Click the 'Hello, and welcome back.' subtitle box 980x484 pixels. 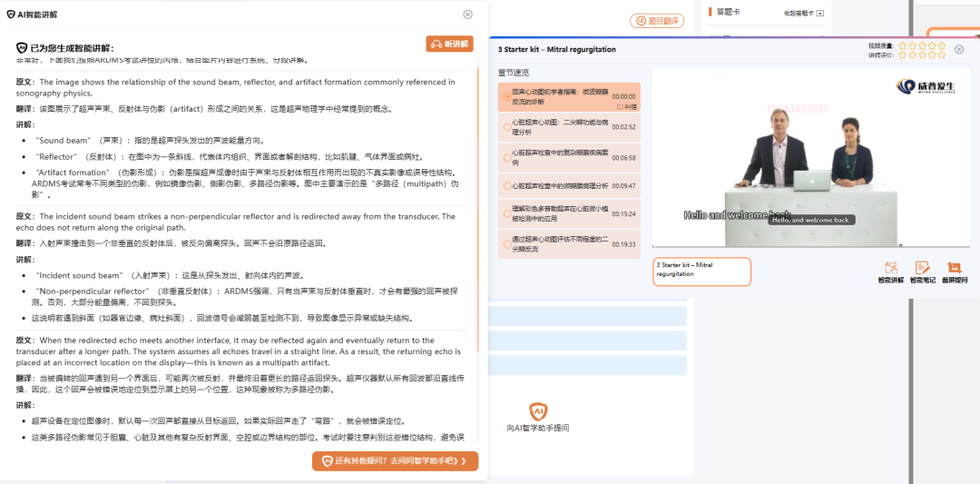pyautogui.click(x=811, y=220)
